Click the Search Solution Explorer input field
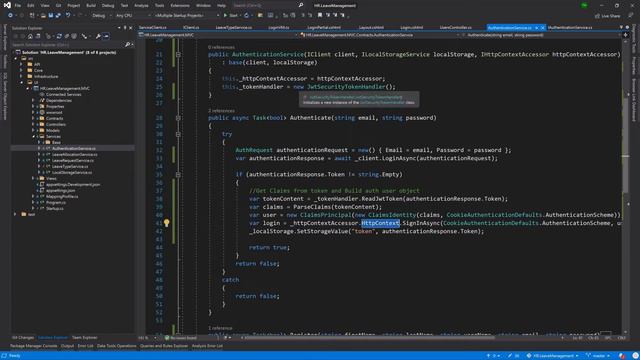The image size is (640, 360). [x=67, y=44]
